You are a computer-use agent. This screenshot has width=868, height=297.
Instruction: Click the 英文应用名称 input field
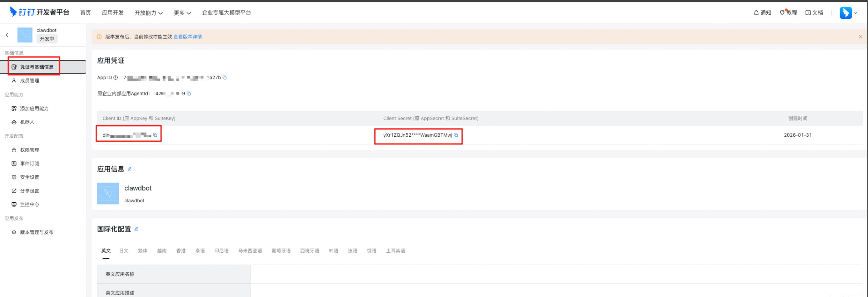(x=556, y=274)
